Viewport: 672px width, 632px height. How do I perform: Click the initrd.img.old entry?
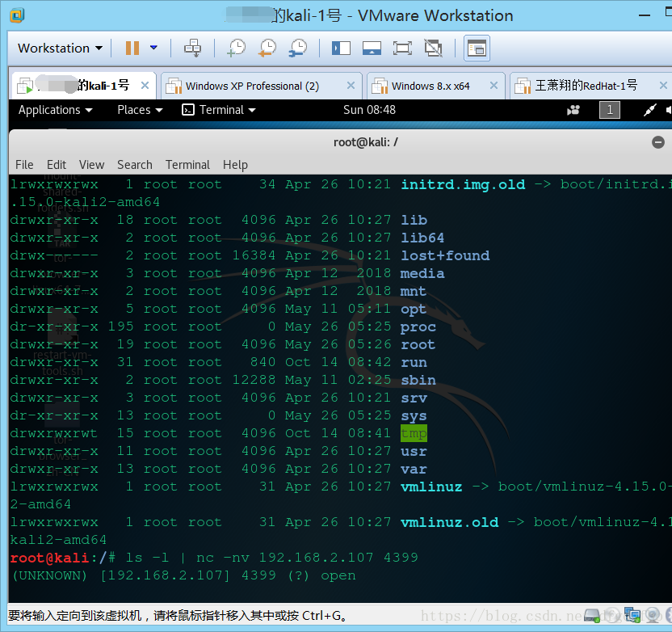point(463,184)
